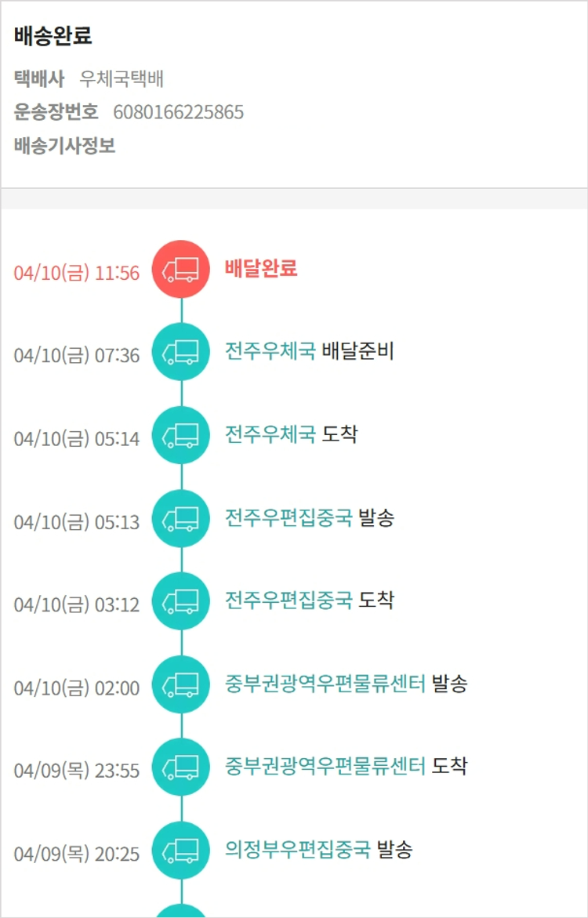The image size is (588, 918).
Task: Click truck icon beside 전주우체국 도착
Action: click(180, 436)
